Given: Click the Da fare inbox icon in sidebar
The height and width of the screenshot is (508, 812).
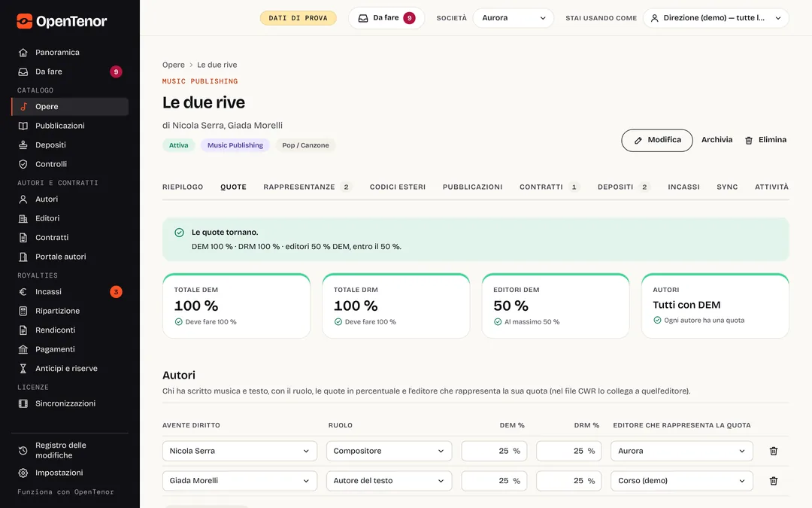Looking at the screenshot, I should [x=23, y=71].
